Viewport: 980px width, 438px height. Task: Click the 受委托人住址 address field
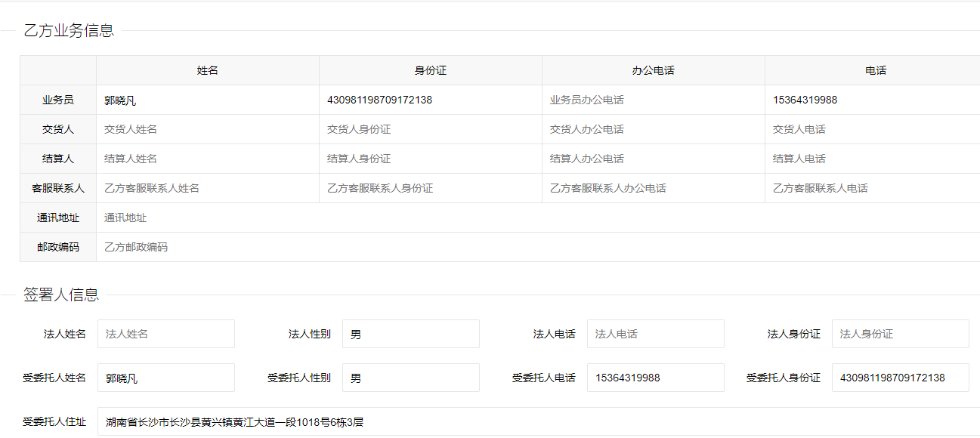coord(537,422)
